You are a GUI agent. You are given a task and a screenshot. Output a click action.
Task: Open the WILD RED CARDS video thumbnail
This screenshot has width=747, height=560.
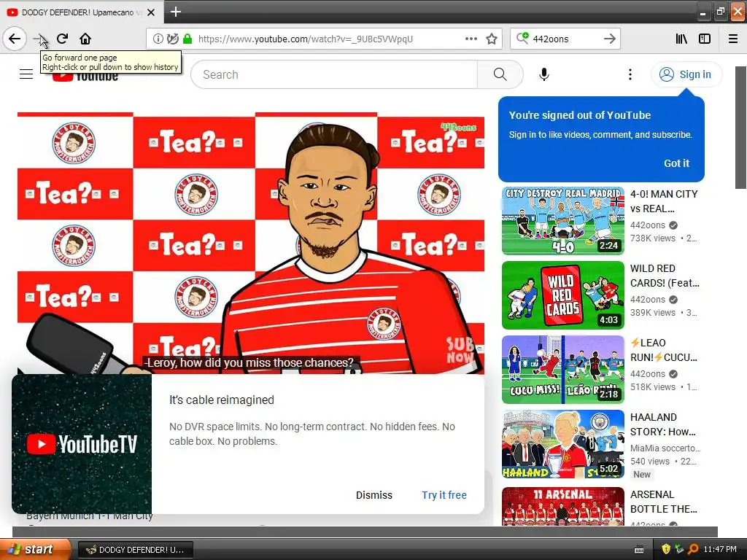[562, 295]
